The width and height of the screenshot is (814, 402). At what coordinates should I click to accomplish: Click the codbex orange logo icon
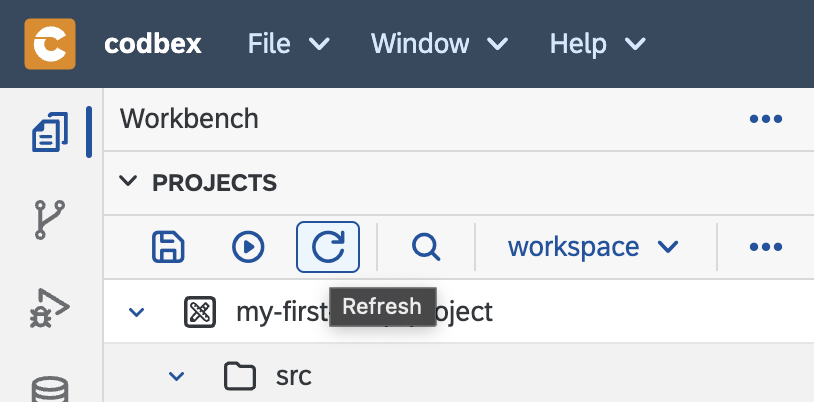coord(50,44)
